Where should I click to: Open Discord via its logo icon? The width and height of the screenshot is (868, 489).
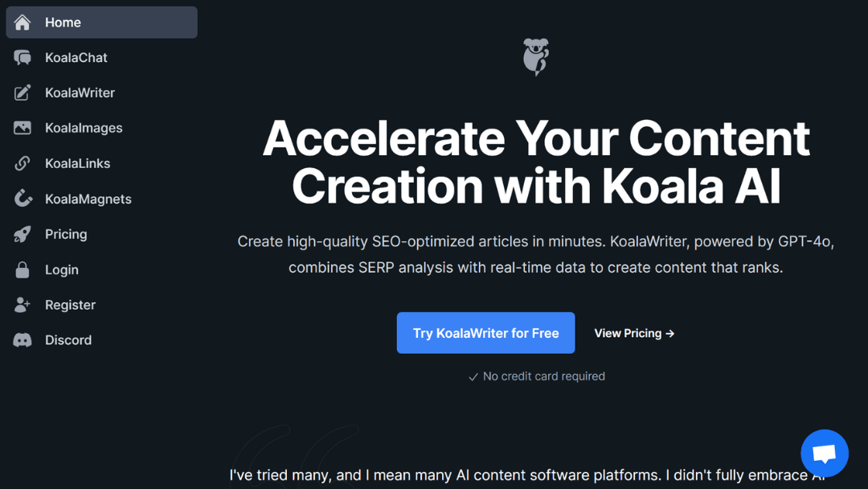tap(22, 339)
